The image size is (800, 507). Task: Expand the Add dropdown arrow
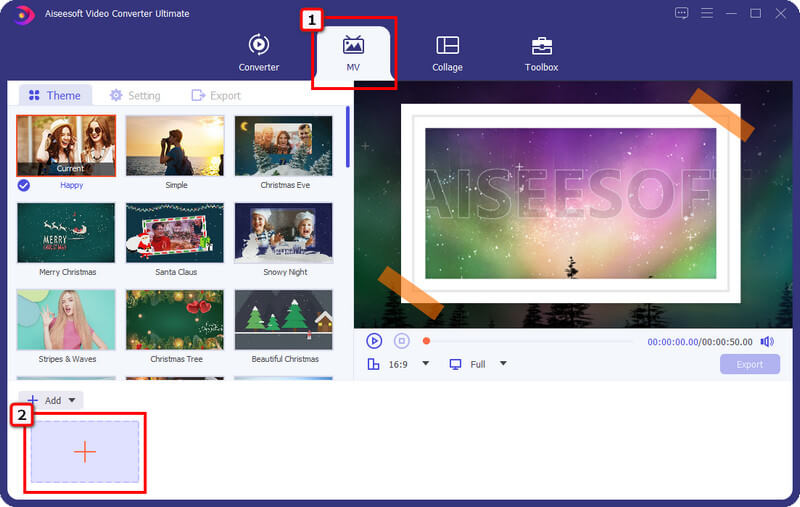[x=72, y=400]
